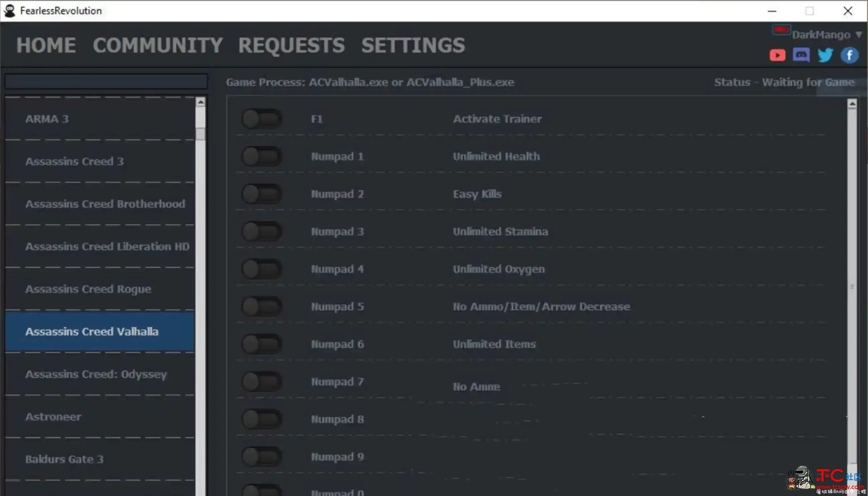Scroll the game list scrollbar upward
This screenshot has width=868, height=496.
[x=200, y=101]
